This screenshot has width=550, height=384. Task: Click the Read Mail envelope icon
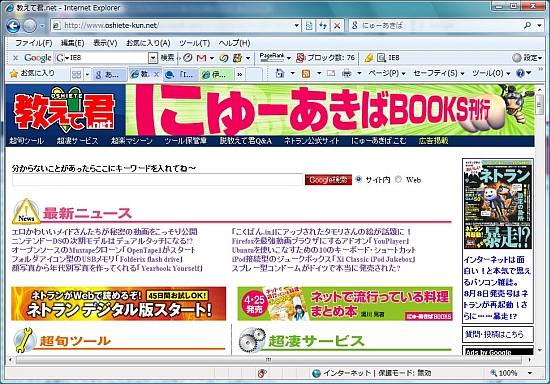330,73
